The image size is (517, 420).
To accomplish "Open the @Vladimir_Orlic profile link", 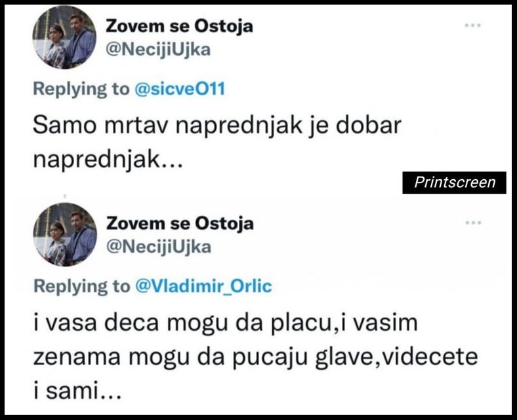I will click(x=203, y=286).
